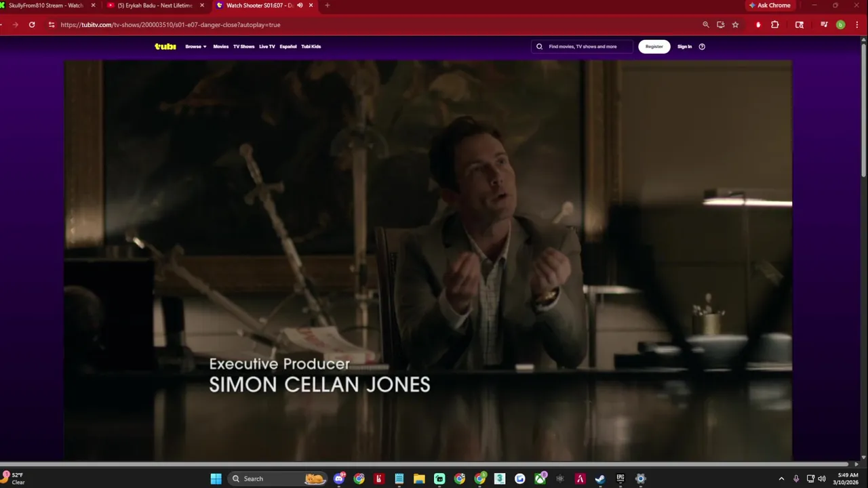Switch to the SkullyFrom810 Stream tab
The width and height of the screenshot is (868, 488).
[x=45, y=5]
